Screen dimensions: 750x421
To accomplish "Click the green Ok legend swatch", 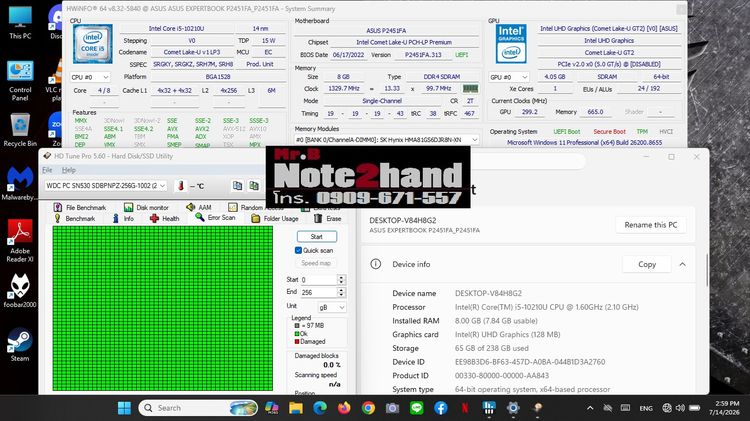I will [297, 333].
